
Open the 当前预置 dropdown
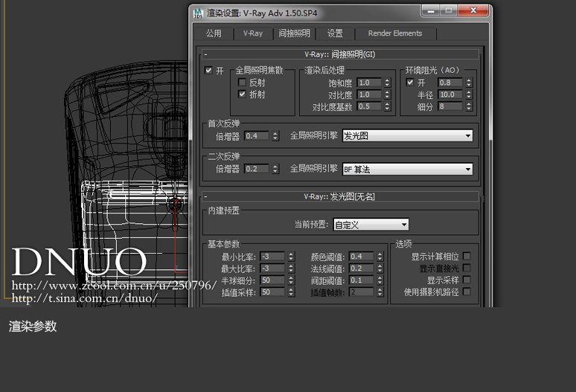click(371, 225)
